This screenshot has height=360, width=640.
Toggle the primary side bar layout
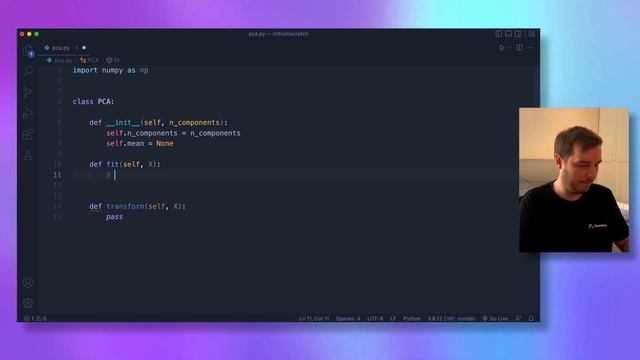coord(499,34)
